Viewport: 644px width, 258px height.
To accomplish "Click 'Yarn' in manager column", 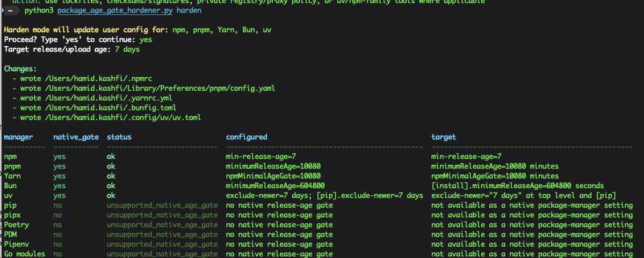I will click(x=12, y=176).
